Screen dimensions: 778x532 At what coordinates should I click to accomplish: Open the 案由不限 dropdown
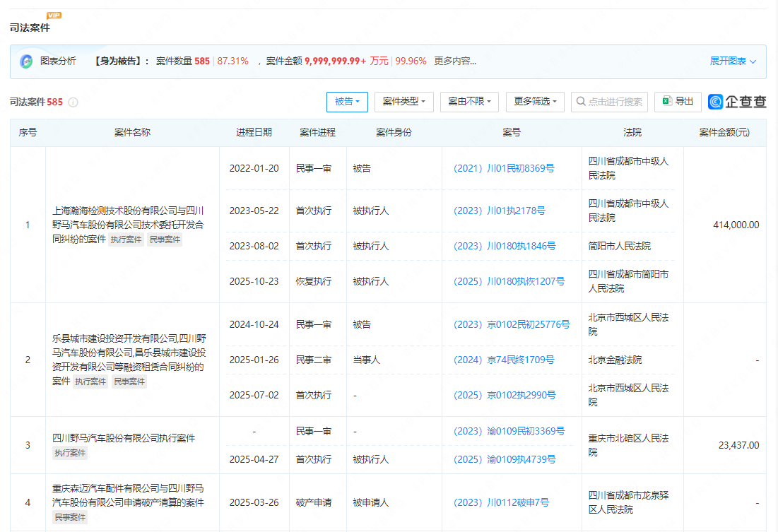pos(469,102)
